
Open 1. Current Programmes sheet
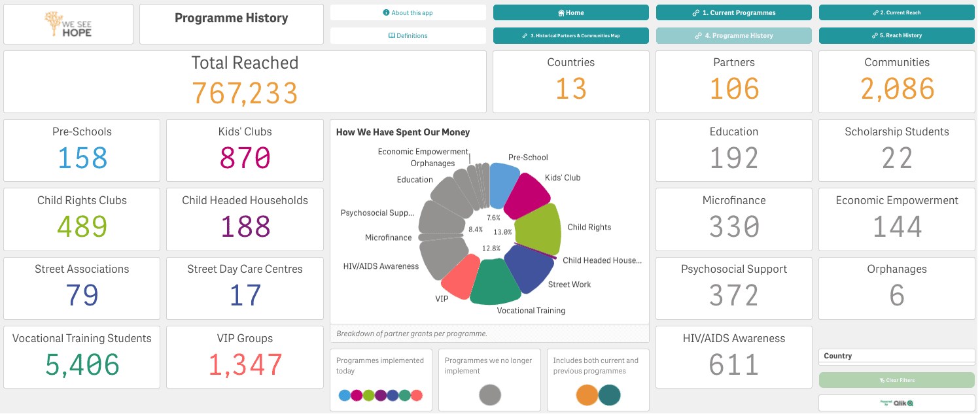point(733,12)
